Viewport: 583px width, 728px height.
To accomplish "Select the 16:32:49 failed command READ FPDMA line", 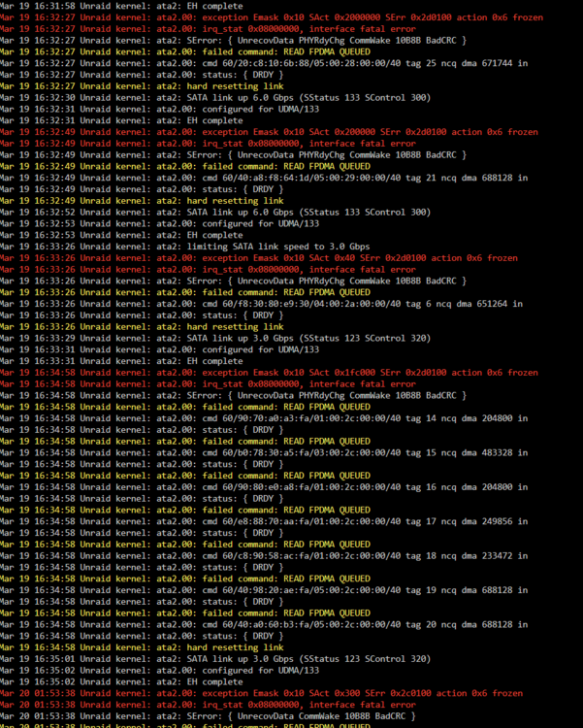I will 185,166.
